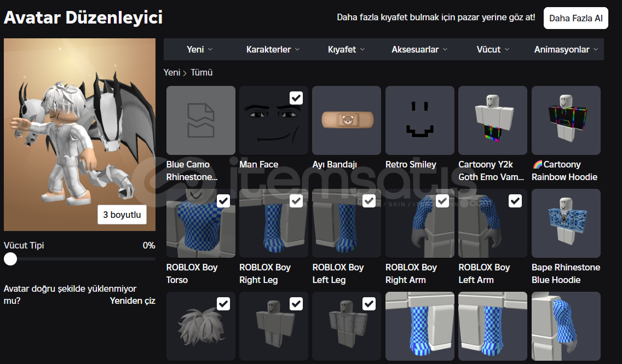Expand the Karakterler dropdown arrow
This screenshot has width=622, height=364.
tap(297, 50)
